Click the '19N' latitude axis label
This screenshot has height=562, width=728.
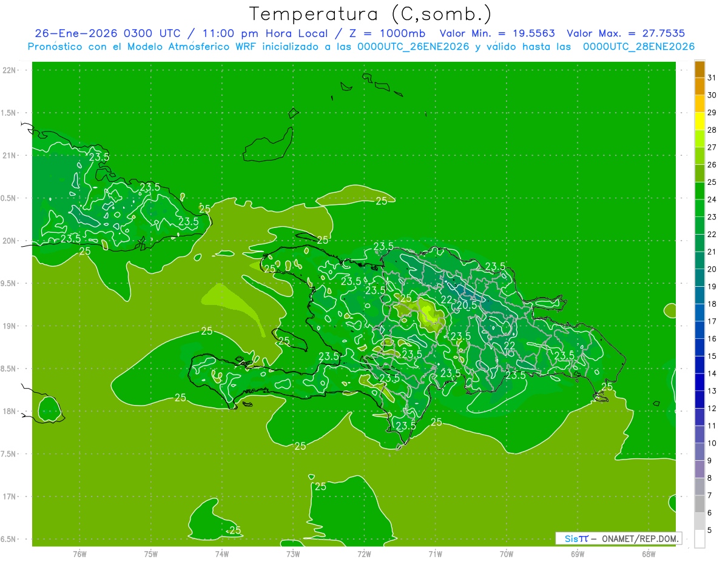[9, 326]
